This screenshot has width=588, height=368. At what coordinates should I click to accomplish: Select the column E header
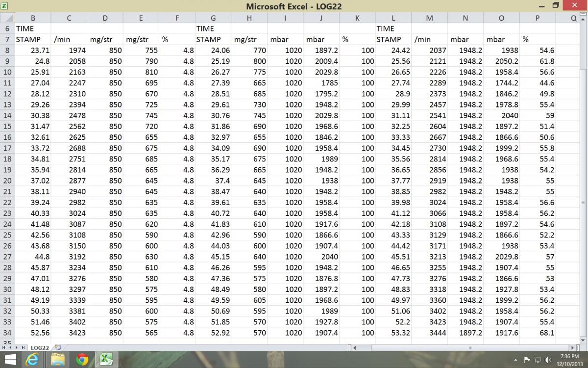pyautogui.click(x=141, y=18)
